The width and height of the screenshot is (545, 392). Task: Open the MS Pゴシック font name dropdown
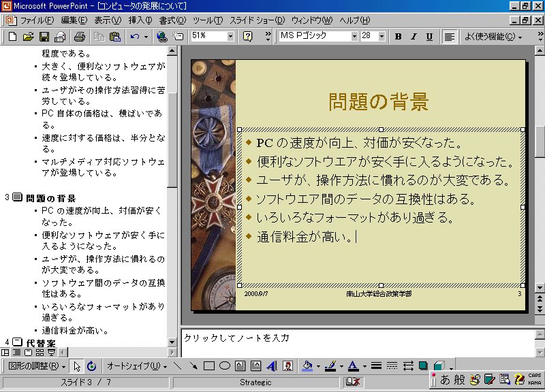(x=354, y=37)
